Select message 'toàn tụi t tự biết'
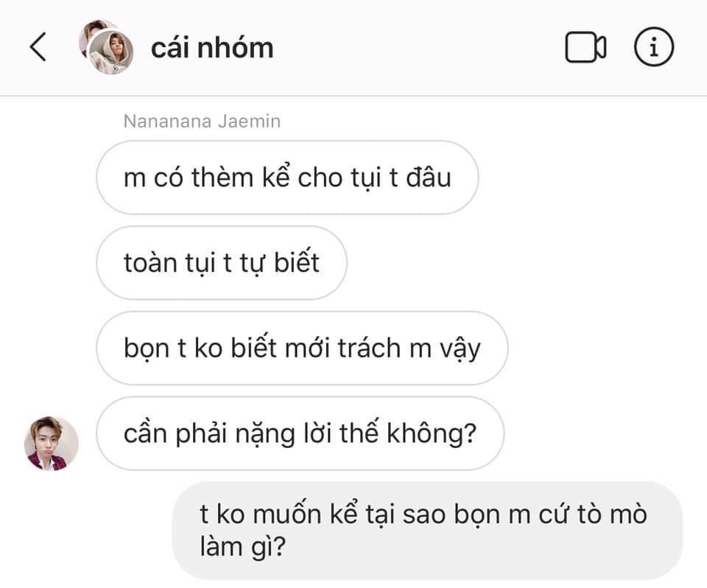Screen dimensions: 707x588 tap(222, 262)
